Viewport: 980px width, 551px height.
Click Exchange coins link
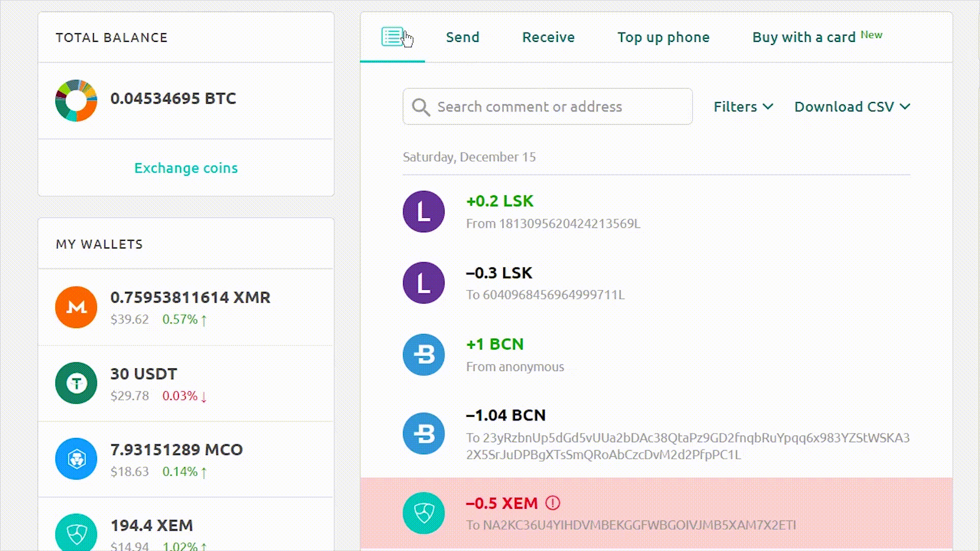pos(186,167)
